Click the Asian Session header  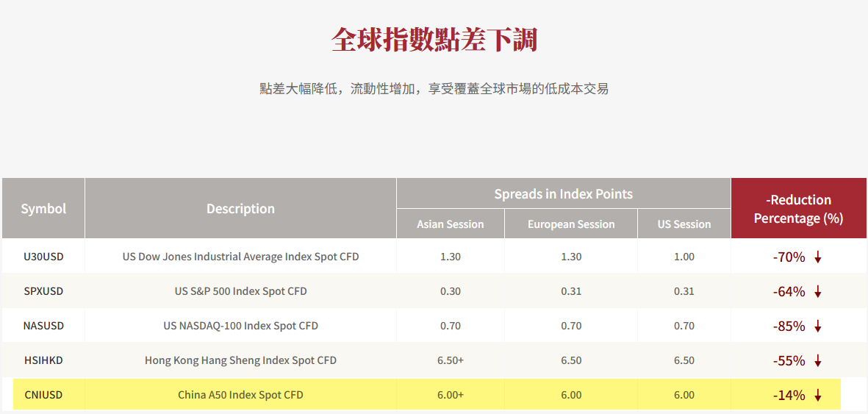[450, 224]
